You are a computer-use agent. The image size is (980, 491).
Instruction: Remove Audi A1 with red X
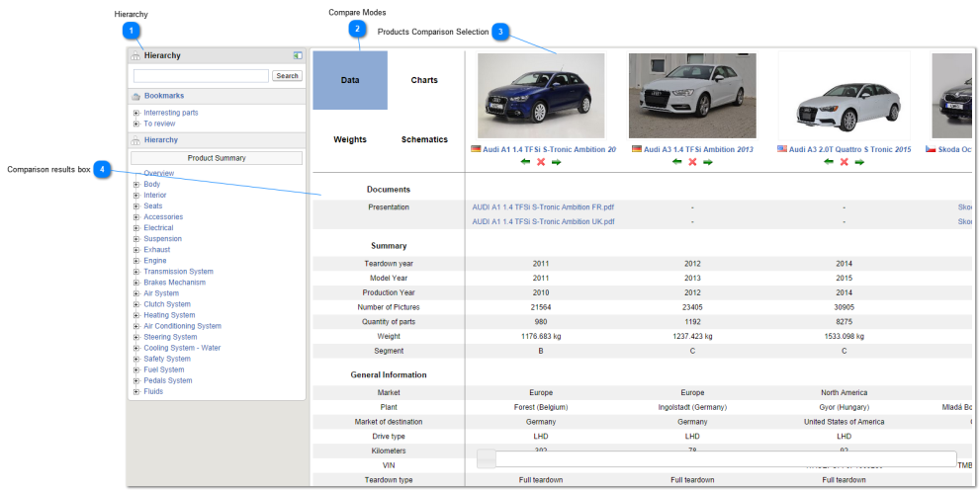point(541,162)
